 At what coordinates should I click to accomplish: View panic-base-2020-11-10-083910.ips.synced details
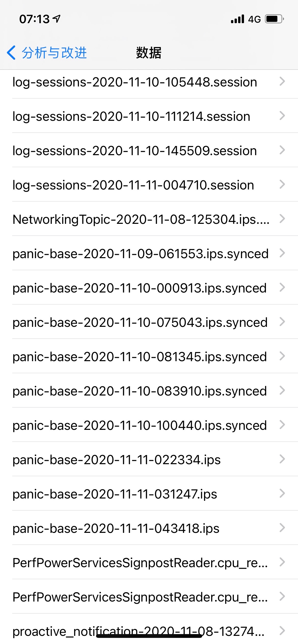click(140, 391)
